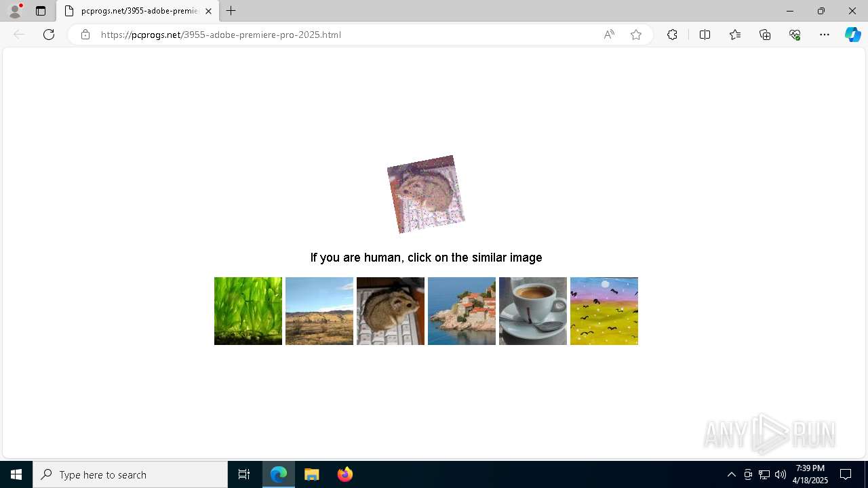Open the tab actions menu icon
The width and height of the screenshot is (868, 488).
coord(41,11)
